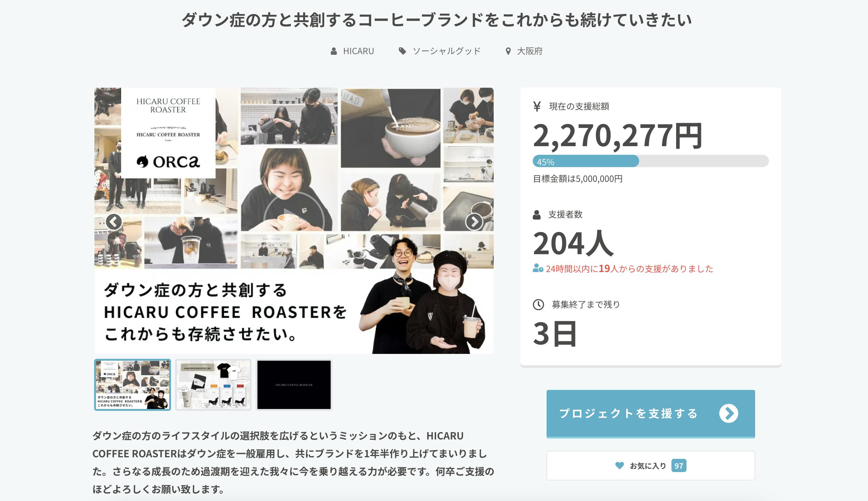Viewport: 868px width, 501px height.
Task: Select the first collage thumbnail
Action: point(132,385)
